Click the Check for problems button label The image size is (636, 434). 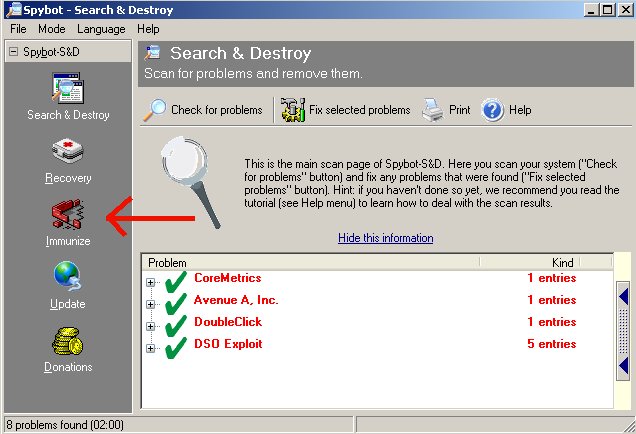coord(217,110)
